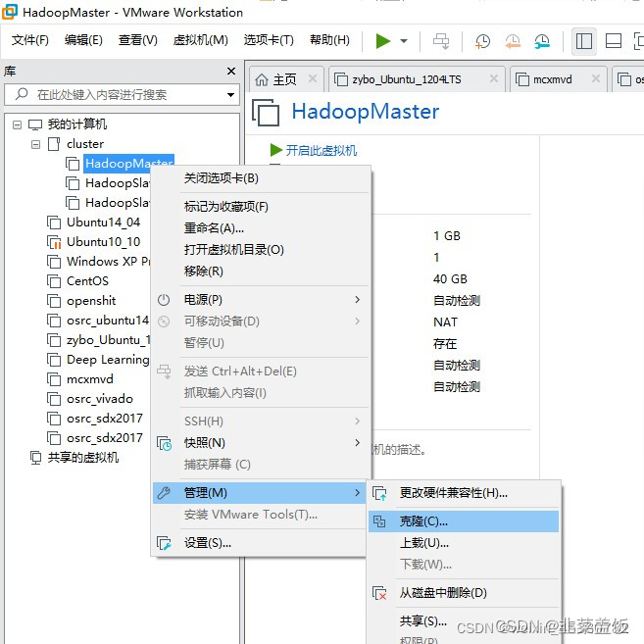Choose 上载(U)... in the manage submenu
Screen dimensions: 644x644
[x=464, y=543]
